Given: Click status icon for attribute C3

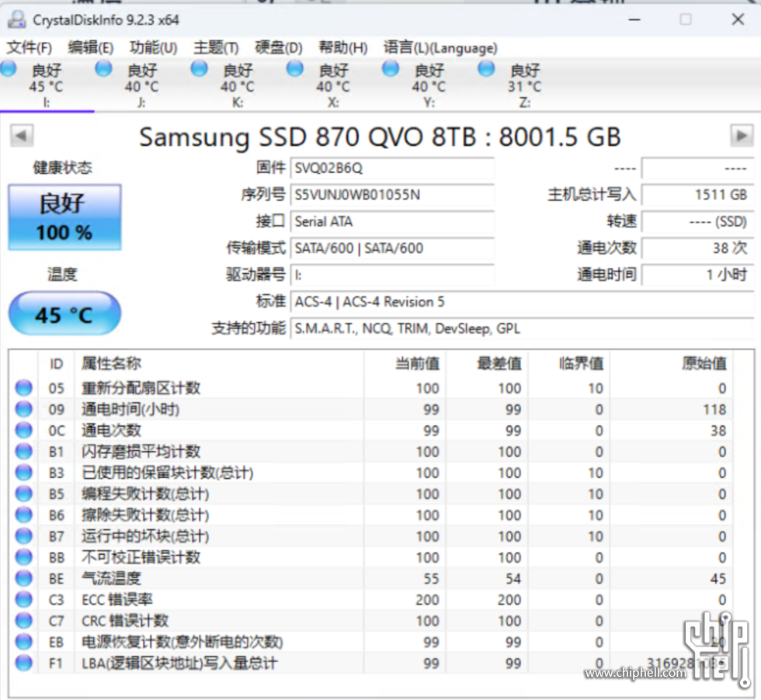Looking at the screenshot, I should coord(24,600).
